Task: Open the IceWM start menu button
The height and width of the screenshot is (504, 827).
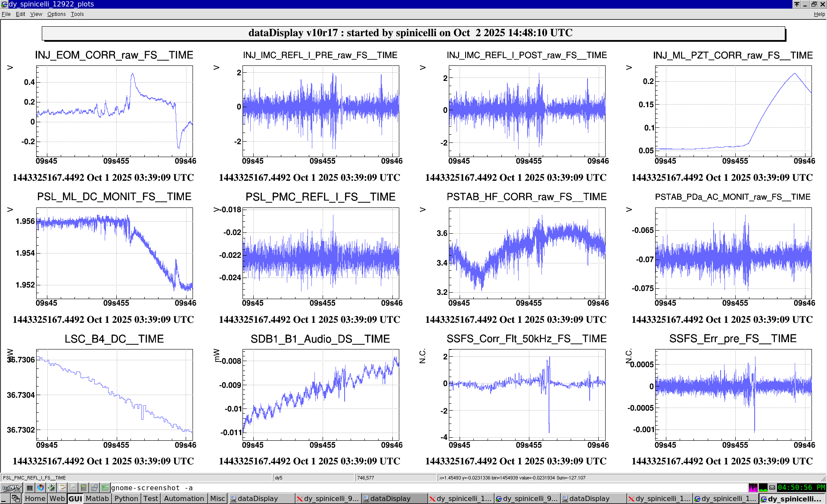Action: [x=12, y=488]
